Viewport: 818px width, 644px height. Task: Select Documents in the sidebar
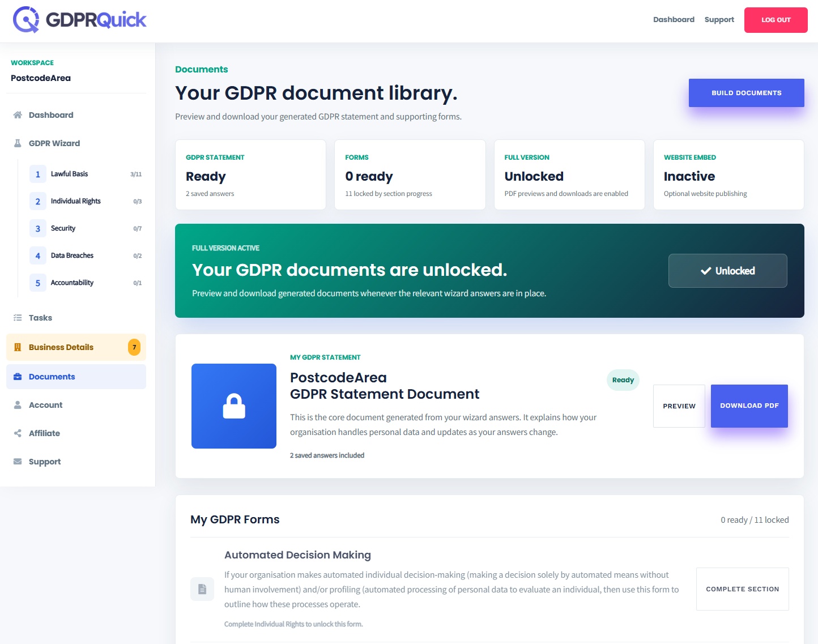(76, 377)
